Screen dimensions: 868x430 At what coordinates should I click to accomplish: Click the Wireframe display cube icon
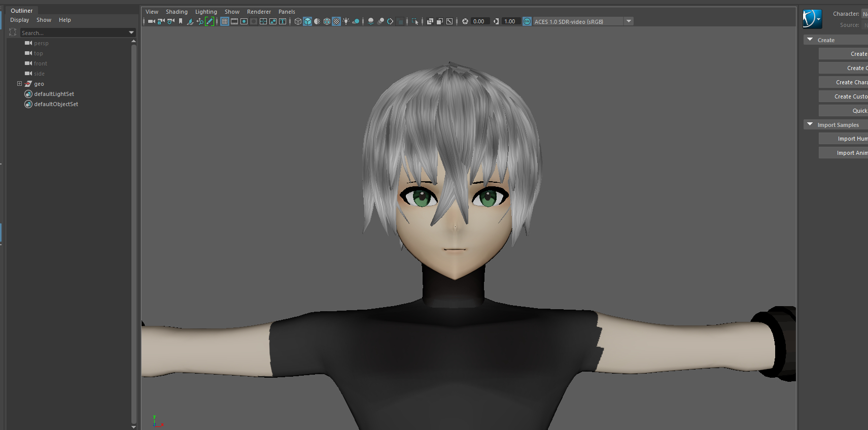pyautogui.click(x=298, y=21)
